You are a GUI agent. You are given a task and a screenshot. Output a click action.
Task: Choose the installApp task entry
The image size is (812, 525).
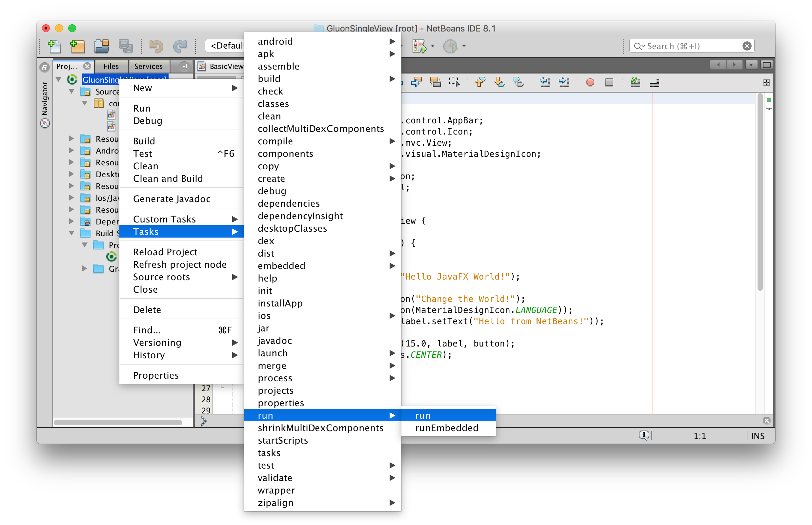(x=322, y=303)
